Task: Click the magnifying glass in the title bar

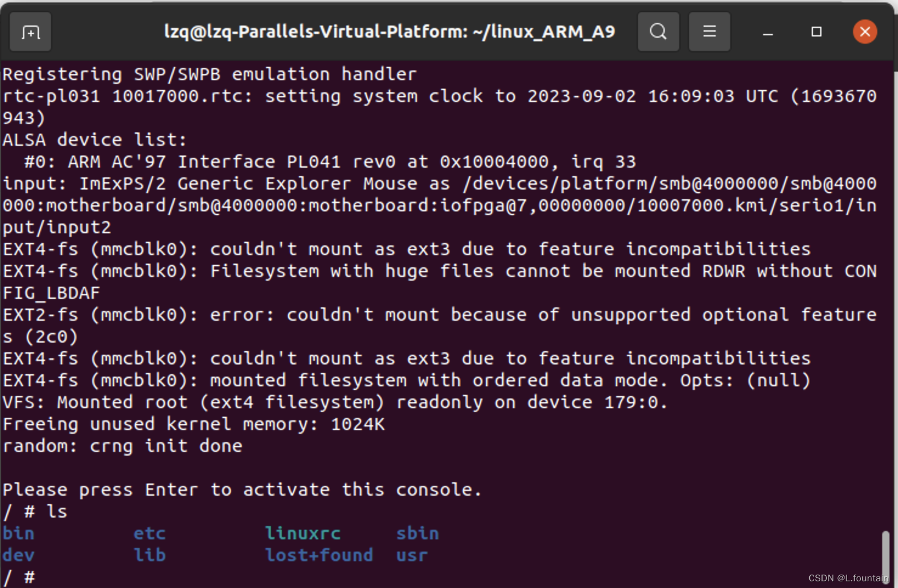Action: pyautogui.click(x=658, y=32)
